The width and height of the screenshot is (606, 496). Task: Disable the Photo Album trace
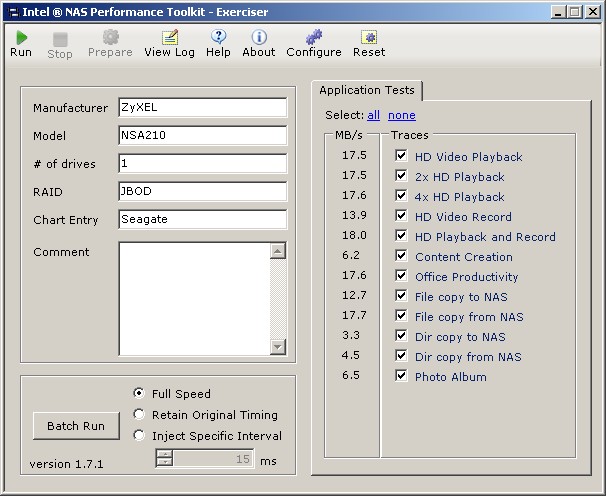(x=402, y=376)
